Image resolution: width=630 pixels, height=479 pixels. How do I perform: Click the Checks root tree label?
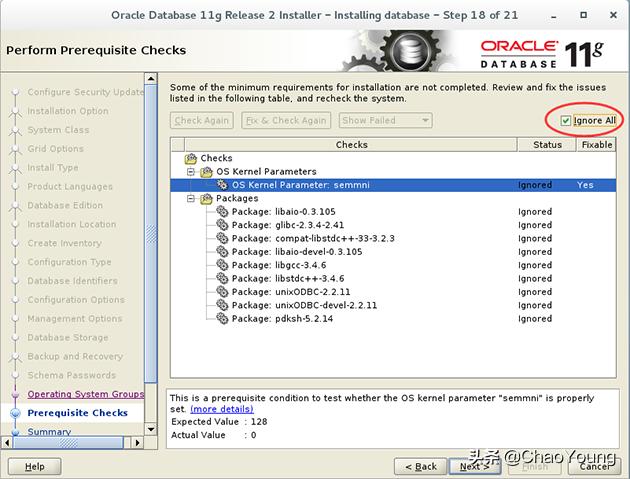click(x=216, y=158)
